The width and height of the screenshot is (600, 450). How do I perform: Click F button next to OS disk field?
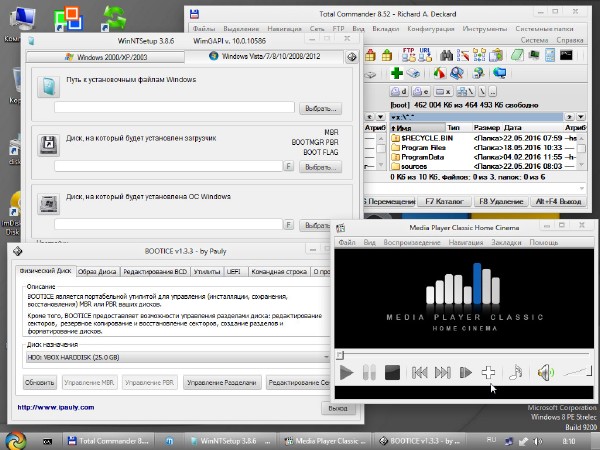click(289, 224)
